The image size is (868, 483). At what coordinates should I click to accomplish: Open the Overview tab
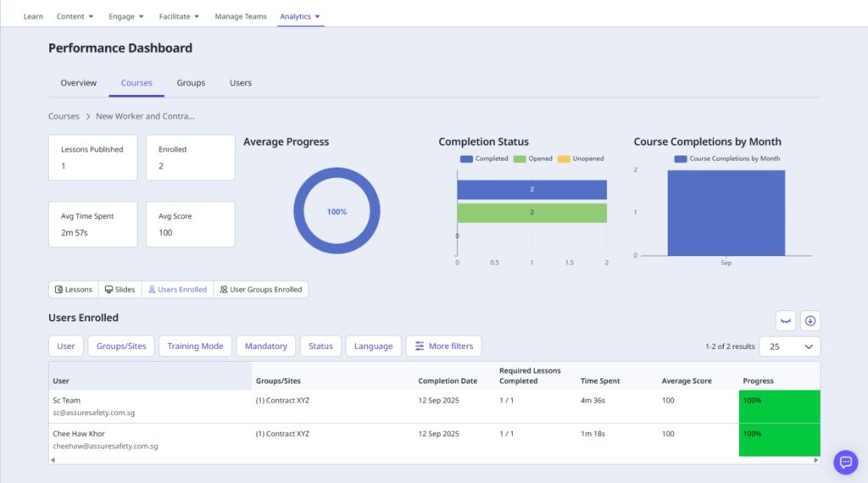(78, 83)
